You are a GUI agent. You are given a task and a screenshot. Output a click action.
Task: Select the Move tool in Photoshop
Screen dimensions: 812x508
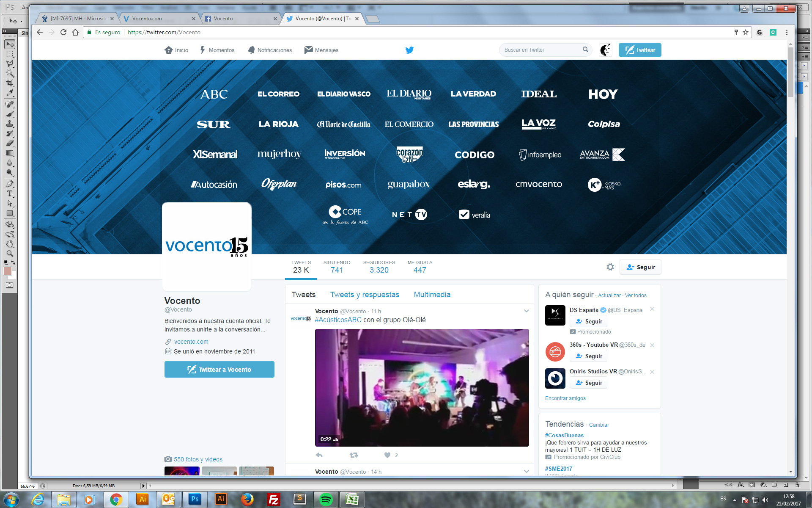point(10,44)
